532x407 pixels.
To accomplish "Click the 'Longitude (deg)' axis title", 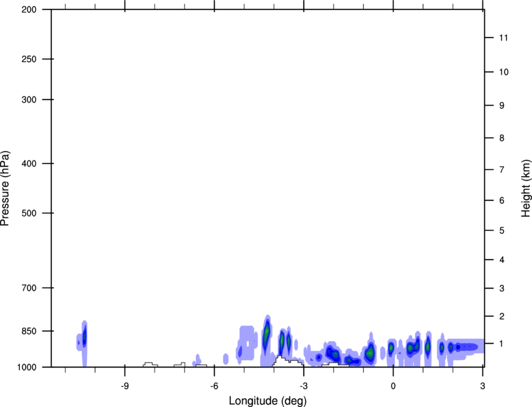I will click(x=268, y=401).
